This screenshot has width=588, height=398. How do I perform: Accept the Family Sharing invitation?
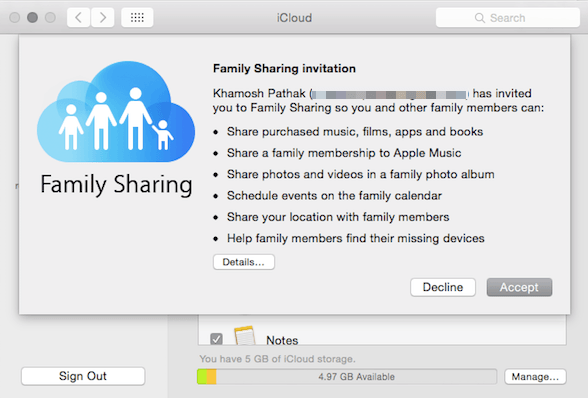[519, 287]
